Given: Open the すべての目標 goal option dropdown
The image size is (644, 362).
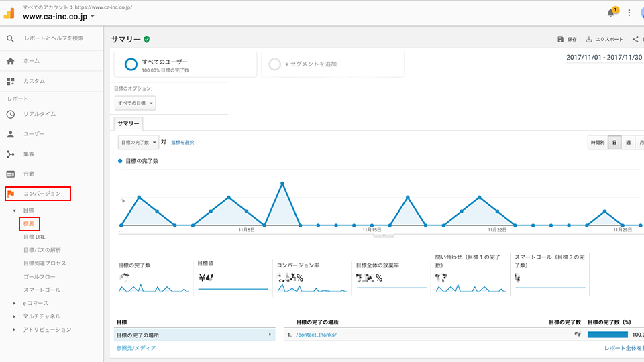Looking at the screenshot, I should [135, 103].
